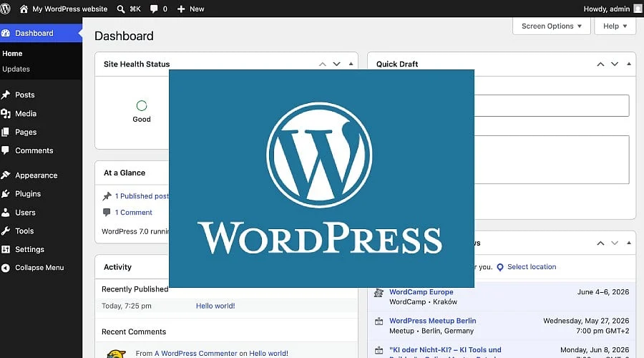The image size is (644, 358).
Task: Click the Select location link
Action: 532,267
